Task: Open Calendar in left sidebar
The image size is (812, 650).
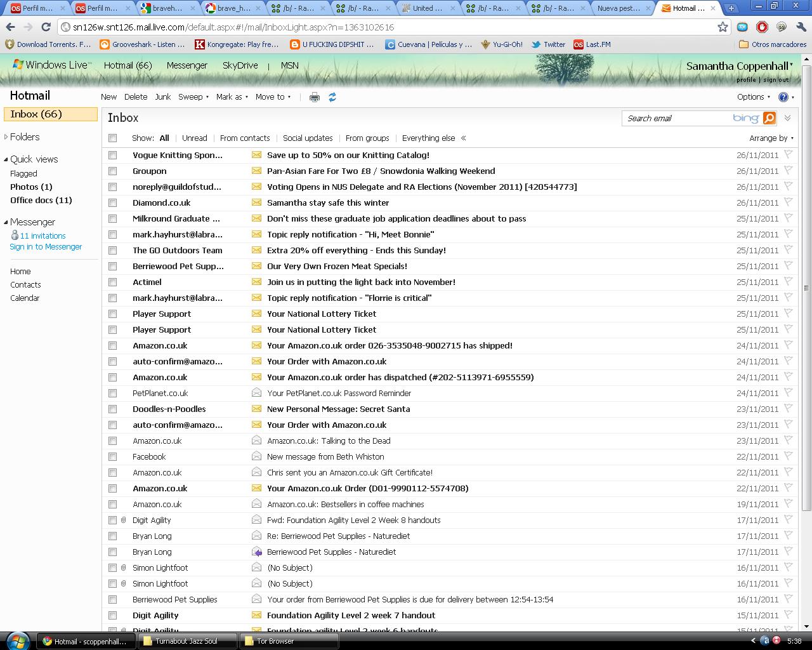Action: [x=25, y=298]
